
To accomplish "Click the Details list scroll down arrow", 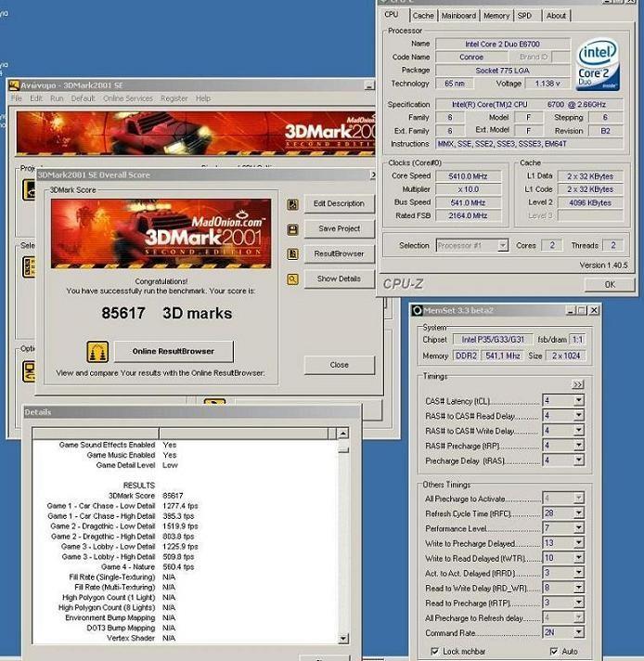I will click(x=343, y=639).
